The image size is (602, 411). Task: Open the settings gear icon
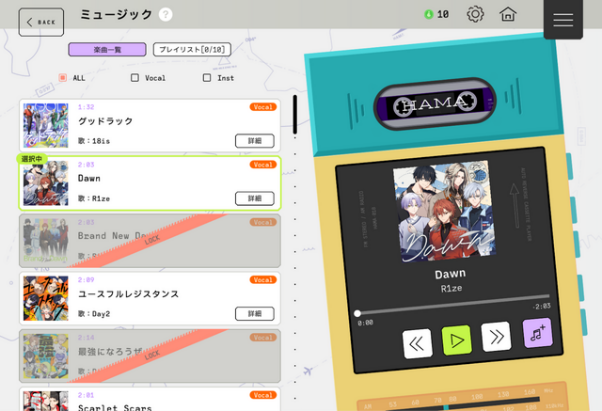tap(475, 14)
